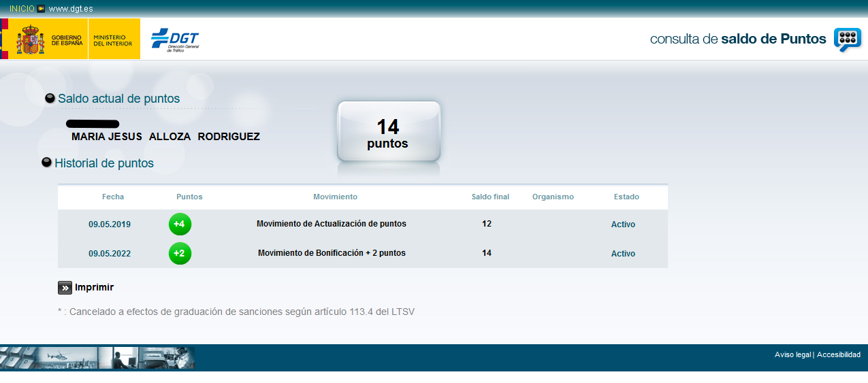This screenshot has height=383, width=868.
Task: Click the Gobierno de España coat of arms
Action: pos(31,39)
